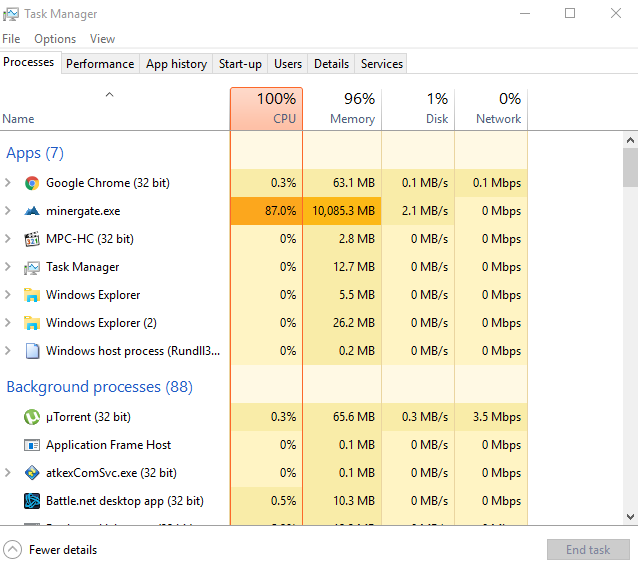Click the 2.1 MB/s disk cell
Viewport: 638px width, 568px height.
418,211
